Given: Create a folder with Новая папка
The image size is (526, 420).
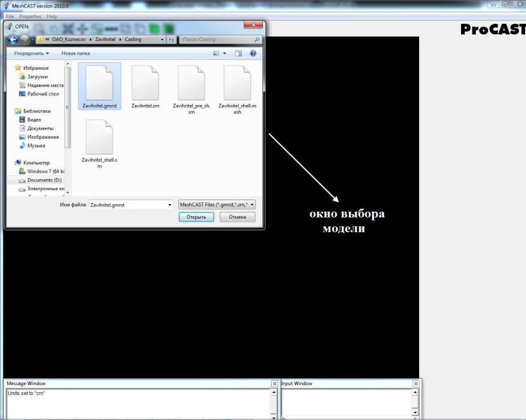Looking at the screenshot, I should (76, 53).
